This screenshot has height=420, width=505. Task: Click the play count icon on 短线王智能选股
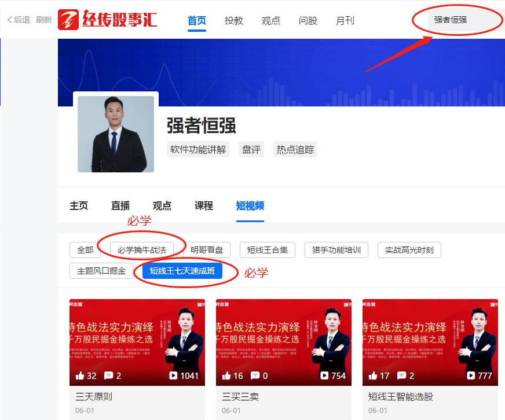click(x=471, y=375)
